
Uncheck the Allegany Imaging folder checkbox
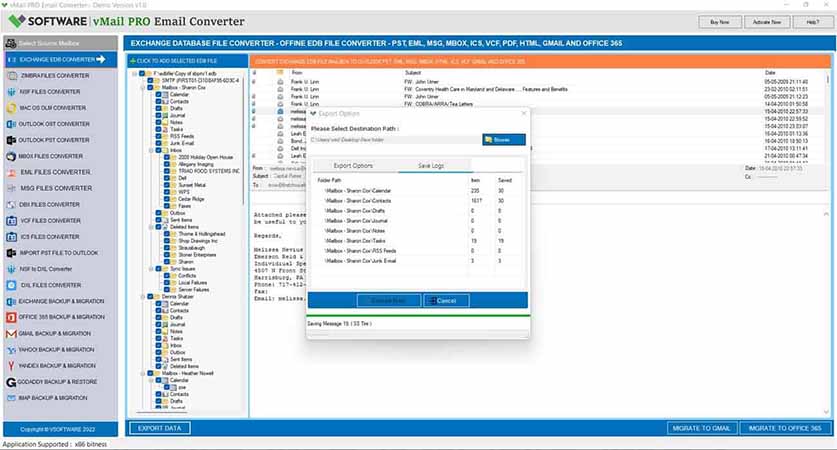click(167, 164)
